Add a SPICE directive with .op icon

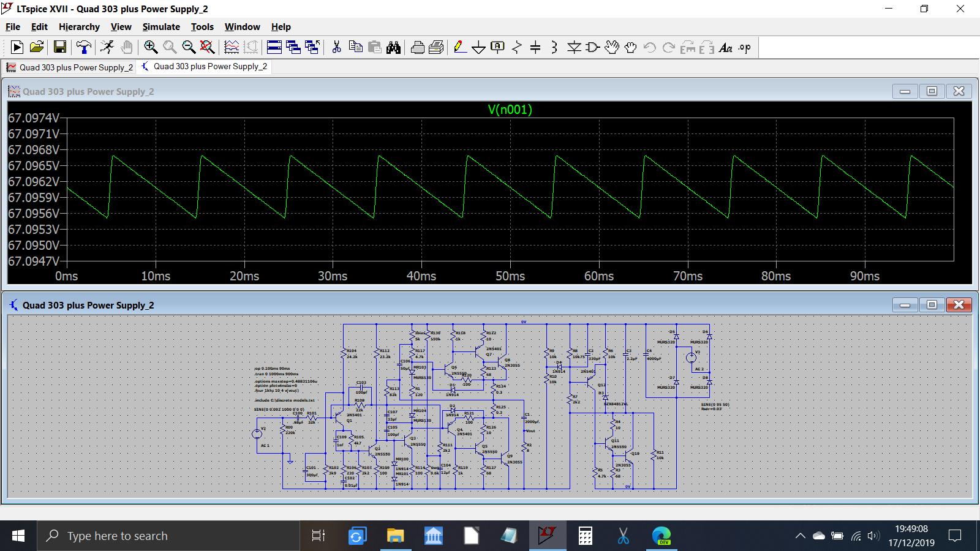pos(745,47)
